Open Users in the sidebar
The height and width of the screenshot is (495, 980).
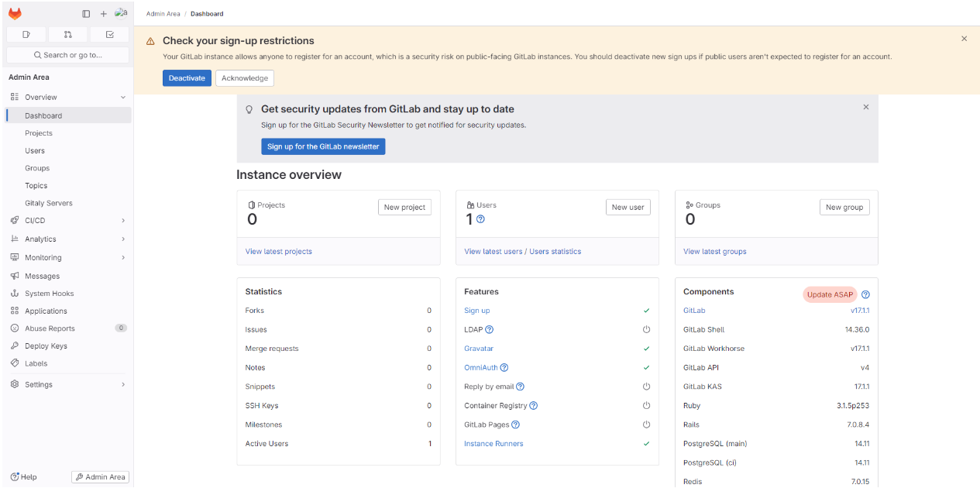tap(35, 151)
